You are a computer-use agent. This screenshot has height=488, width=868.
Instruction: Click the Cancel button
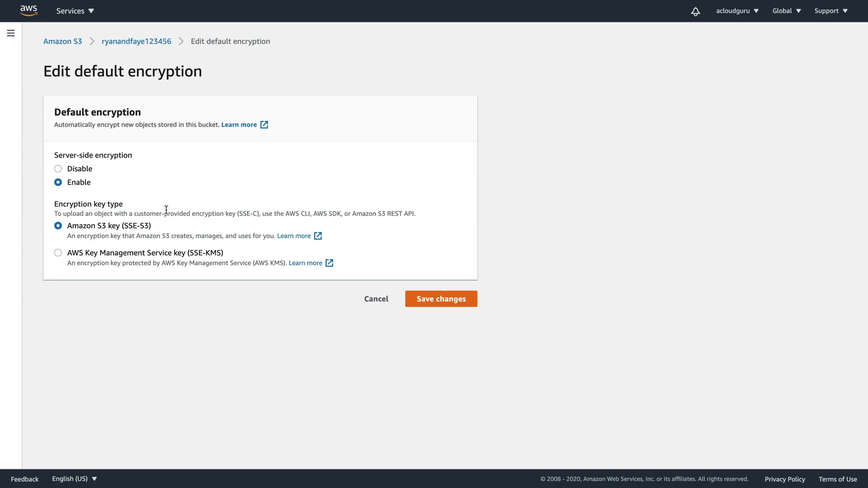click(376, 299)
